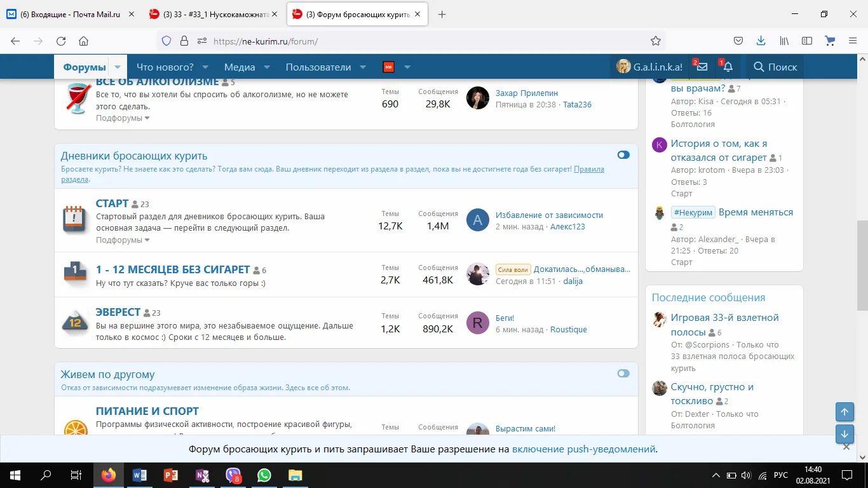Click the mountain icon beside ЭВЕРЕСТ

click(x=75, y=322)
